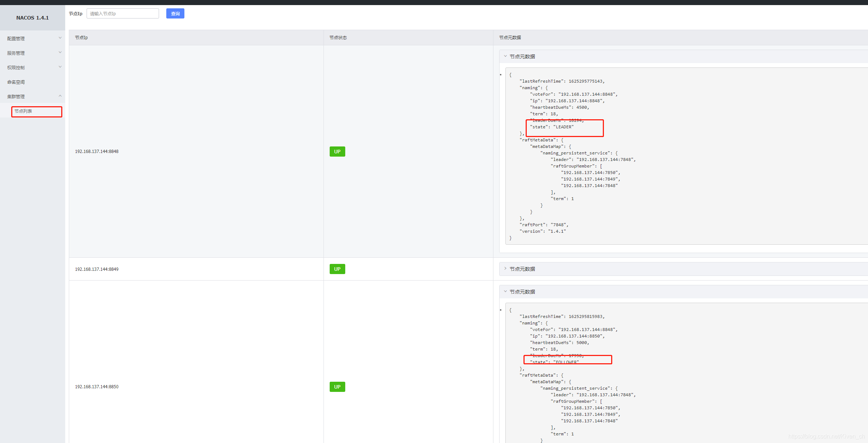The width and height of the screenshot is (868, 443).
Task: Select the 节点列表 submenu item
Action: coord(24,111)
